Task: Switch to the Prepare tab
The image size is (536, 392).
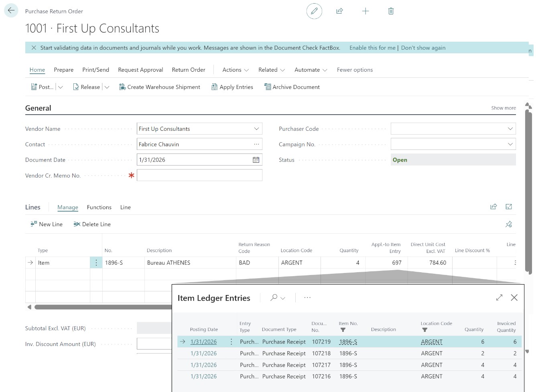Action: (x=63, y=70)
